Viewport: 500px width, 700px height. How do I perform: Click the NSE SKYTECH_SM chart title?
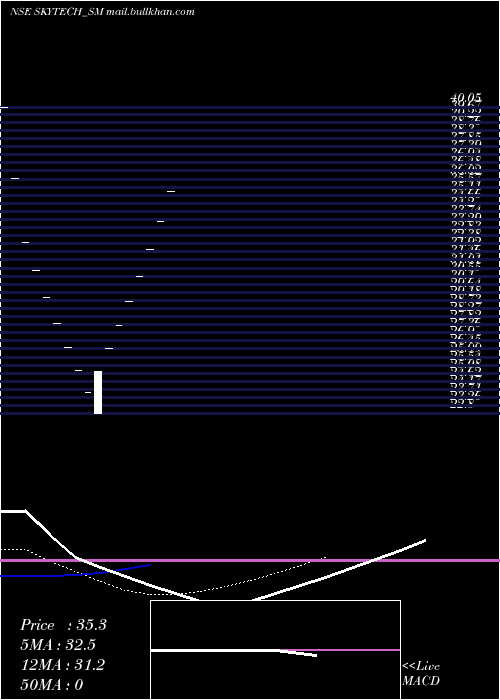tap(102, 12)
